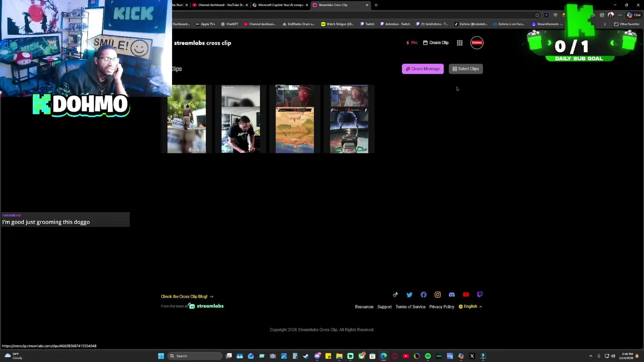Select the Streamlabs Cross Clip tab
This screenshot has width=644, height=362.
[x=340, y=5]
